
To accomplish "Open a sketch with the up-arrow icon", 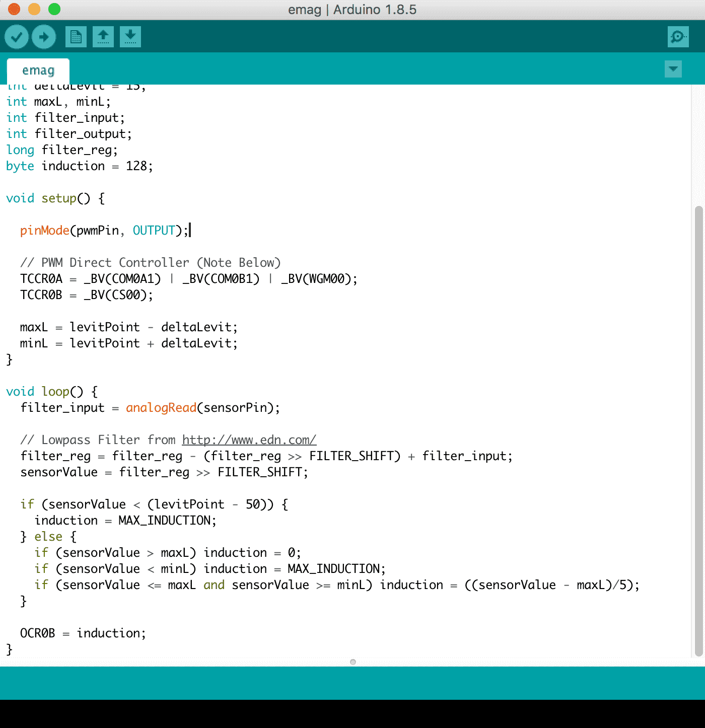I will [x=103, y=37].
